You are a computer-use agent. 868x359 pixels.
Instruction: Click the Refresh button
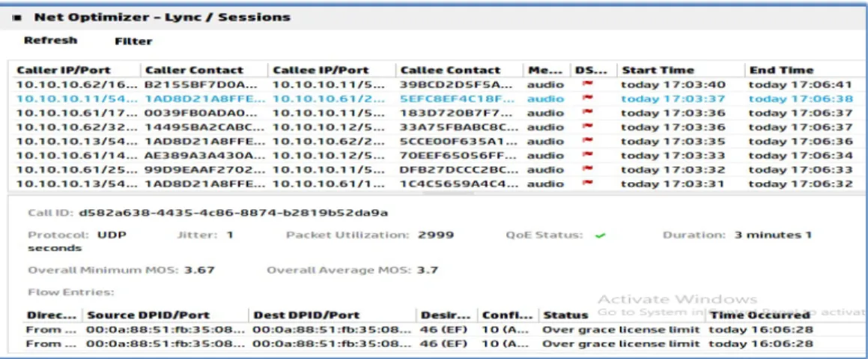(x=50, y=40)
